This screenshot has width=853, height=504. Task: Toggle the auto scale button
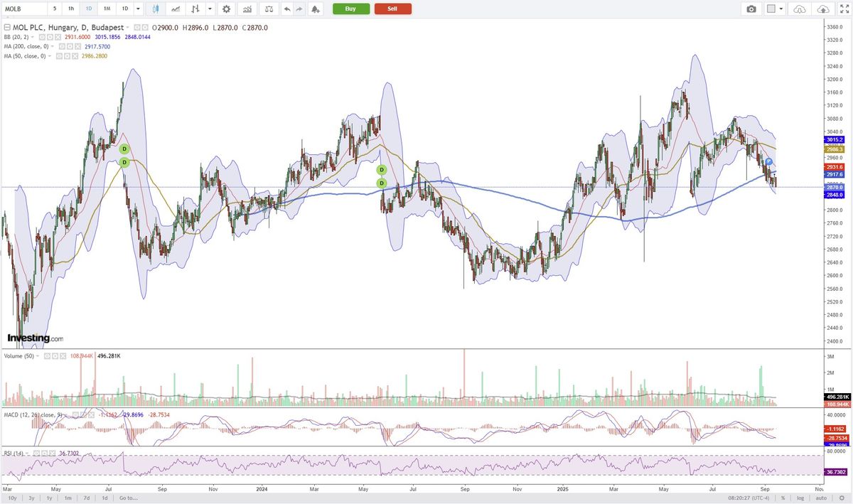pos(821,498)
